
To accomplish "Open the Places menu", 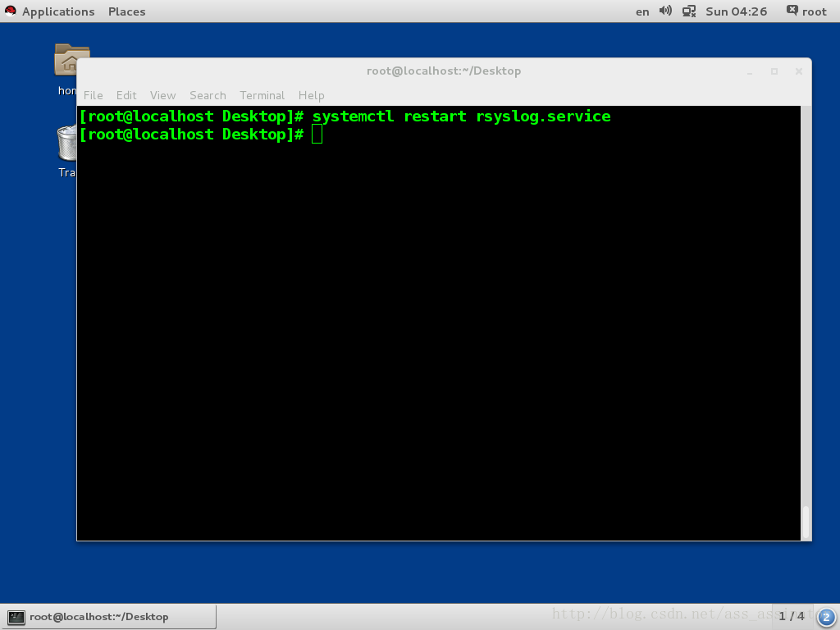I will [x=126, y=11].
